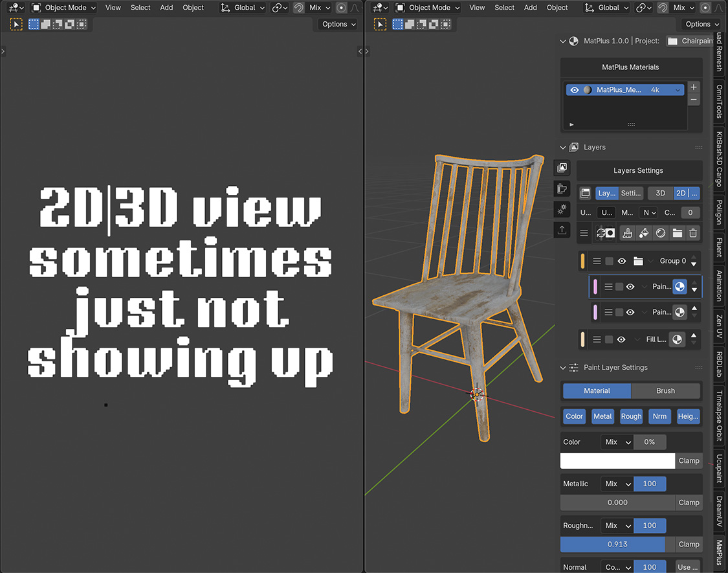Open Global orientation dropdown in right viewport
Screen dimensions: 728x573
pos(607,7)
